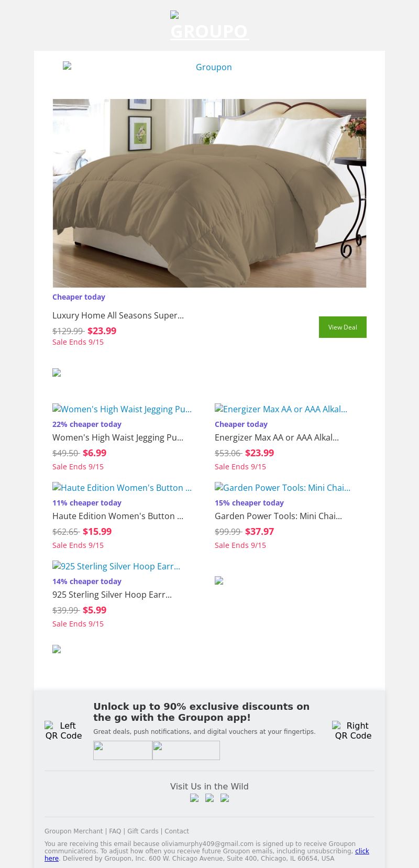This screenshot has height=868, width=419.
Task: Click leftmost social icon under Visit Us
Action: click(194, 798)
